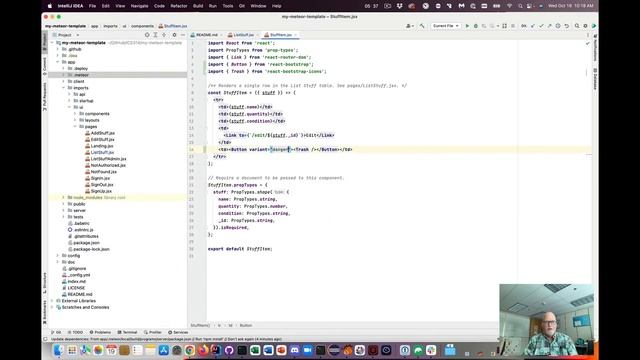Push commits with the up-arrow icon

tap(549, 26)
